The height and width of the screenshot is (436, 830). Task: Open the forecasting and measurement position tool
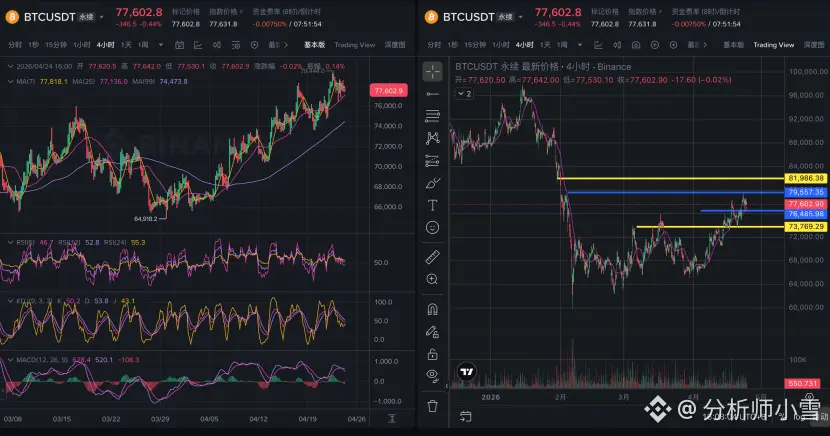coord(432,160)
